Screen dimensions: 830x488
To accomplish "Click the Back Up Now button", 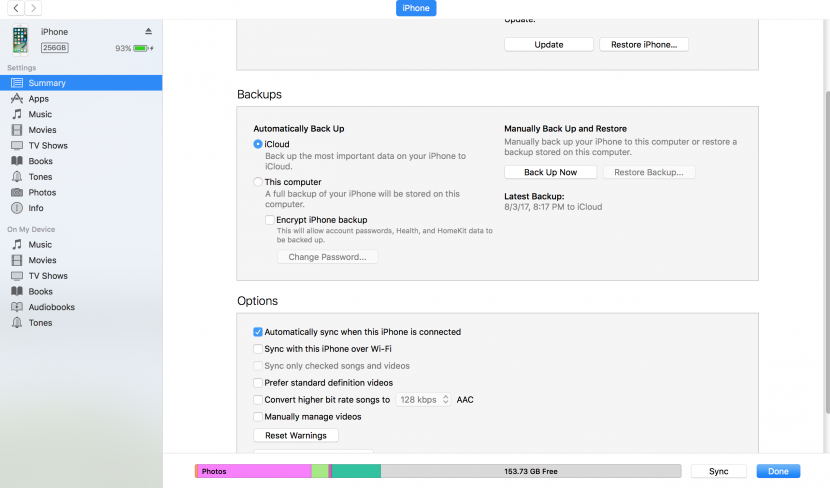I will tap(551, 172).
